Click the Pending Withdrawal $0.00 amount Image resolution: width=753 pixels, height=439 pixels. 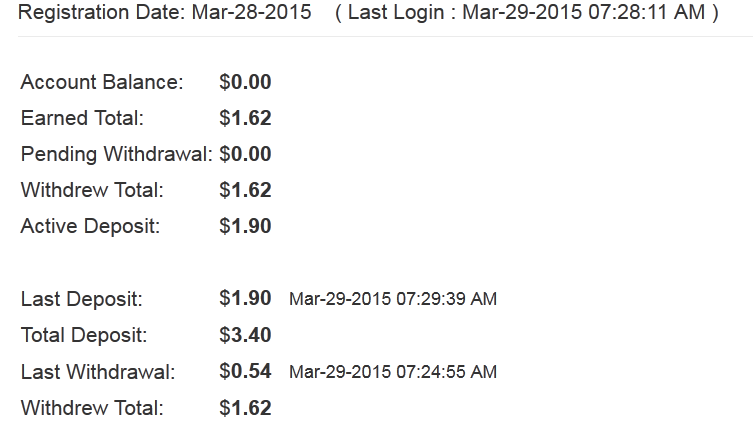(245, 154)
